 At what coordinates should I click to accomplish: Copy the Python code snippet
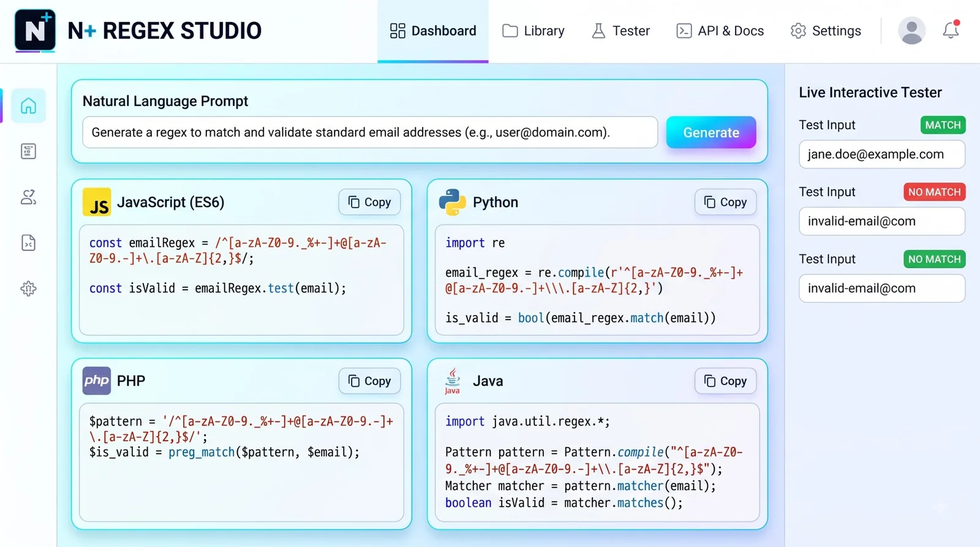point(725,202)
